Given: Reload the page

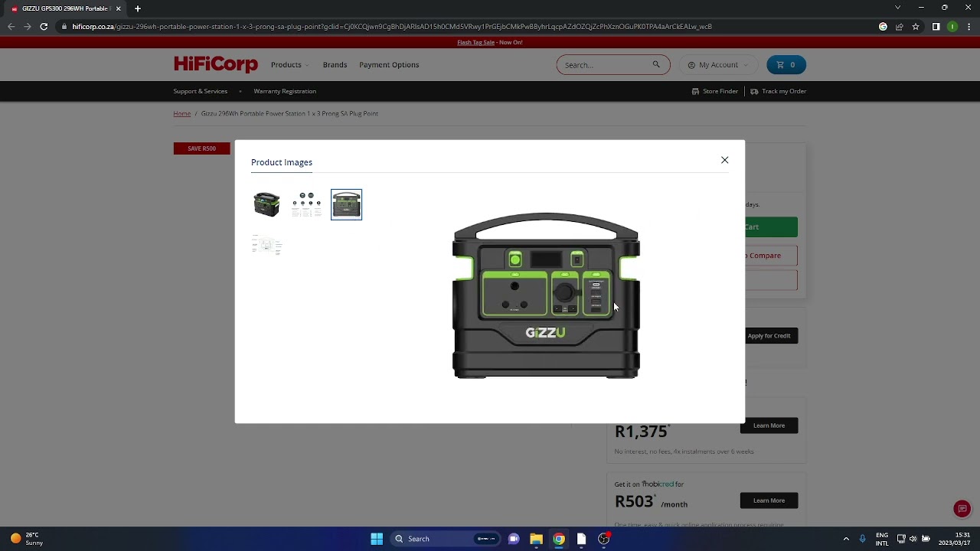Looking at the screenshot, I should point(44,27).
